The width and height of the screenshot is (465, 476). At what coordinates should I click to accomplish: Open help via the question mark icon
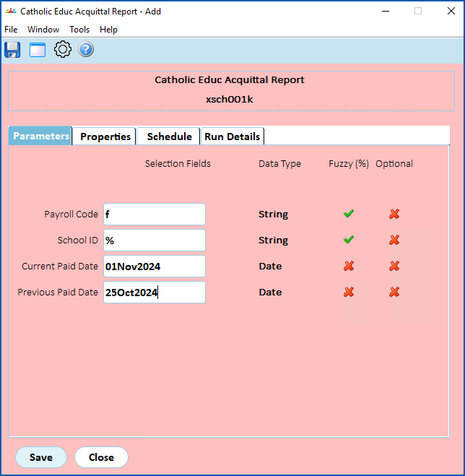pyautogui.click(x=86, y=50)
